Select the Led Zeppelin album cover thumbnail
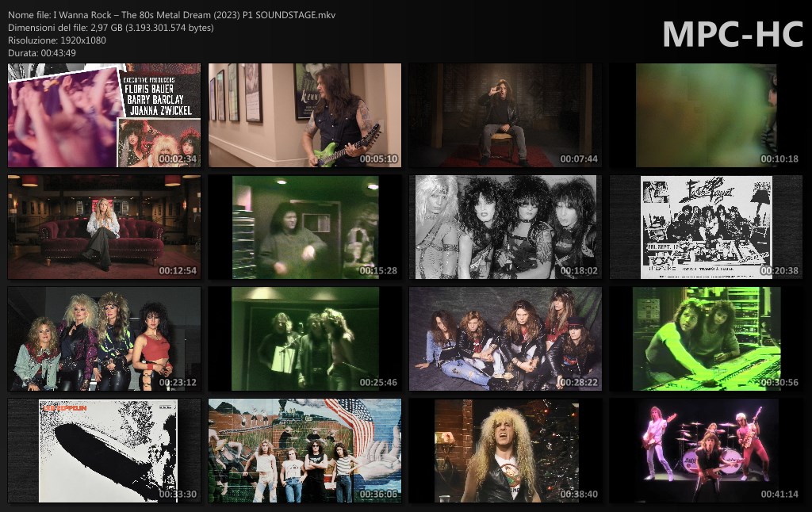Screen dimensions: 812x512 104,451
